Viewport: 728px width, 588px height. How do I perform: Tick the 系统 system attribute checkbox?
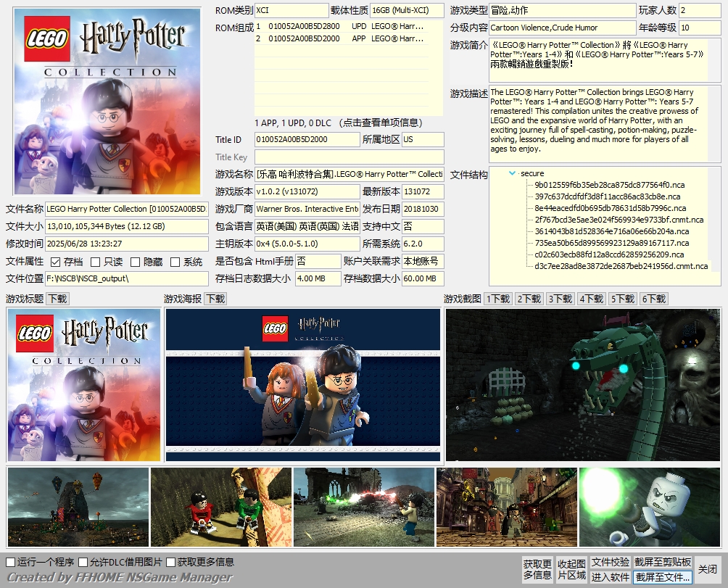[x=175, y=262]
